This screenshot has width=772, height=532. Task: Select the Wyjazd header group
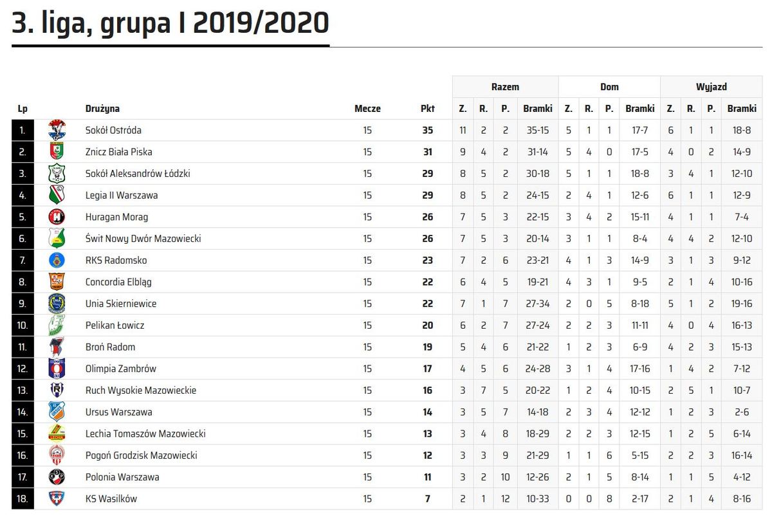coord(712,87)
